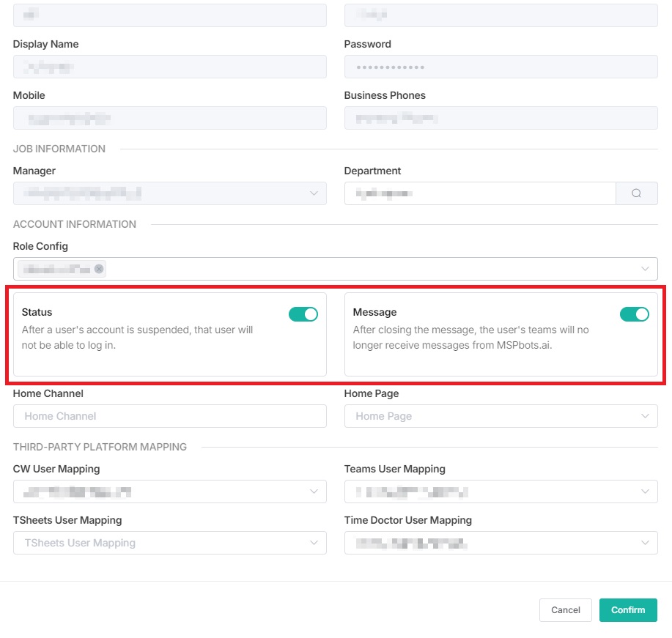Image resolution: width=672 pixels, height=638 pixels.
Task: Open the Time Doctor User Mapping dropdown
Action: pos(645,543)
